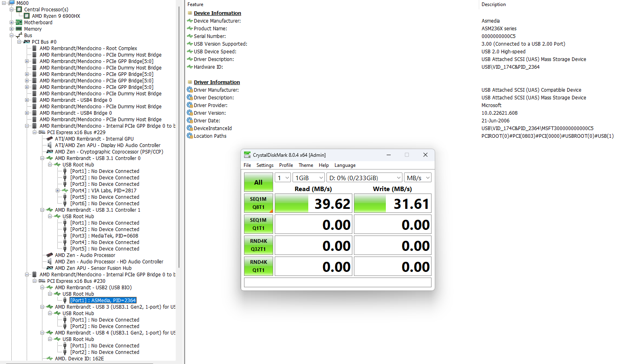Collapse the M600 root node
The height and width of the screenshot is (364, 621).
coord(4,3)
